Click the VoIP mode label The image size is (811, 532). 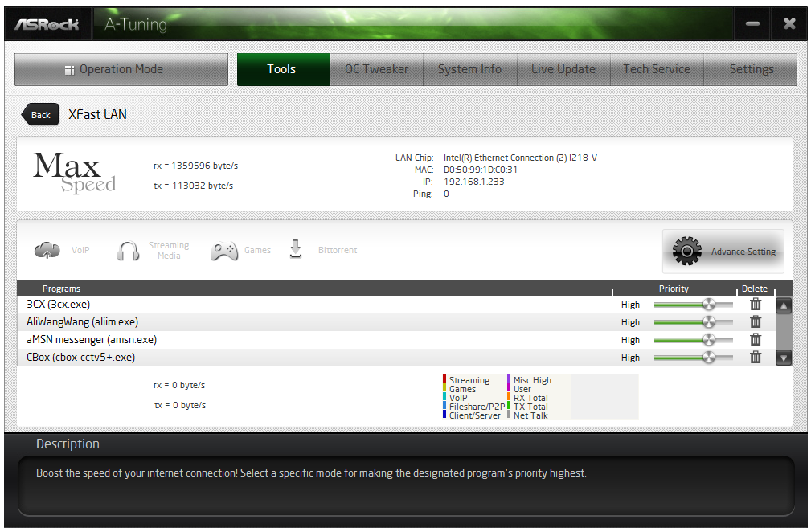80,250
